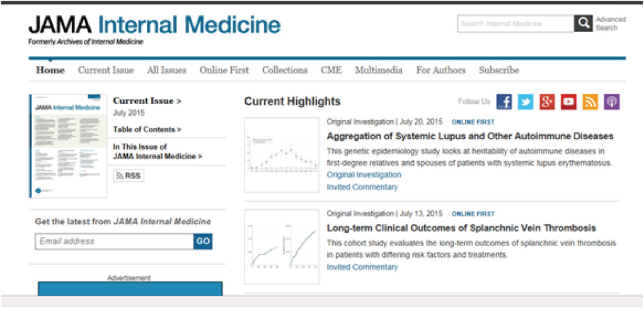Open the Table of Contents link
This screenshot has width=644, height=309.
147,130
